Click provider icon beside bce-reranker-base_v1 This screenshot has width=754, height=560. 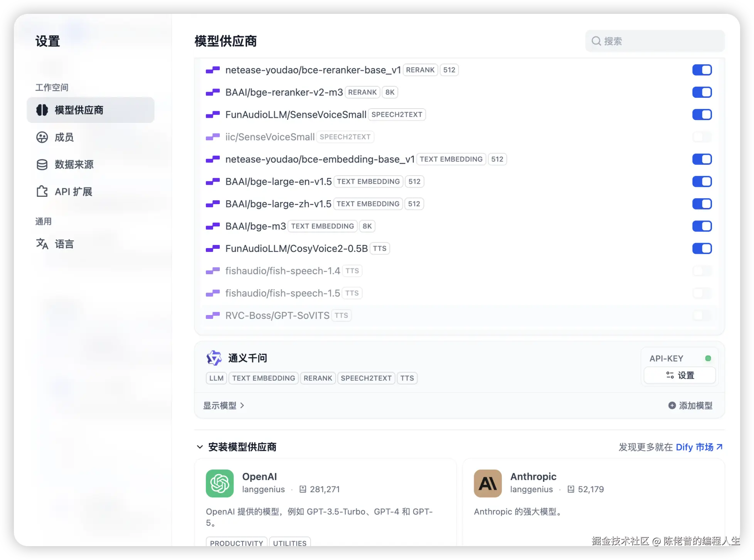point(213,70)
